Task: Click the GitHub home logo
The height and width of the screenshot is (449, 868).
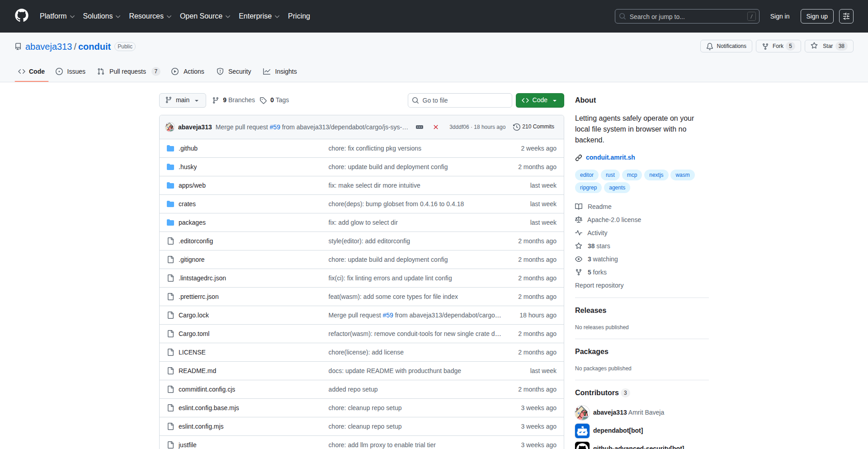Action: click(x=21, y=16)
